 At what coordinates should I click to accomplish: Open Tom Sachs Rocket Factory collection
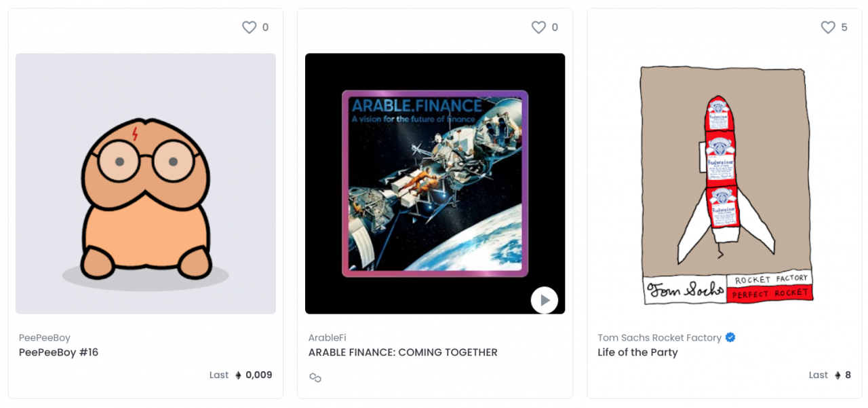pos(659,337)
